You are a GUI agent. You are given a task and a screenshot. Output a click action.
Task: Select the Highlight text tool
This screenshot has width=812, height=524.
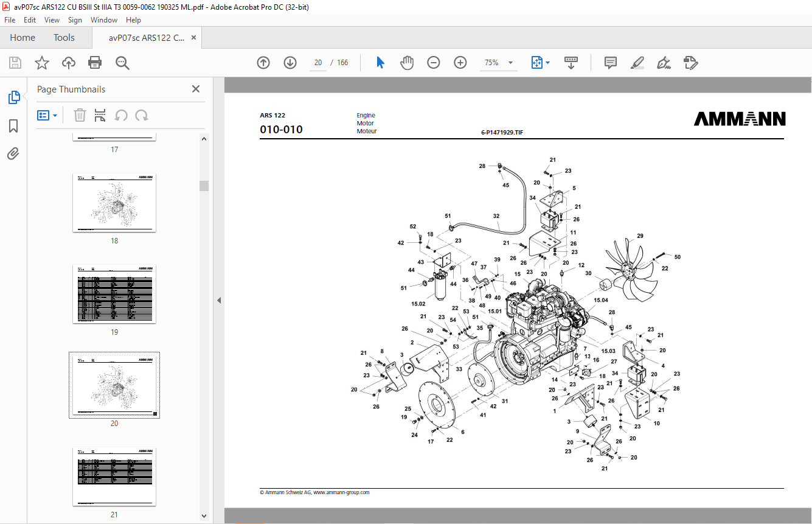tap(637, 63)
